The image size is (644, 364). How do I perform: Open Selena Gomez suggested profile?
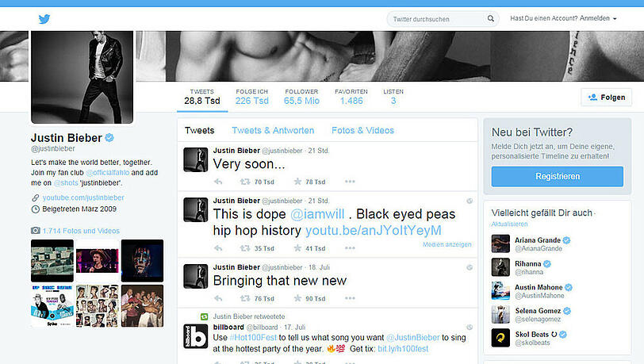[x=531, y=314]
